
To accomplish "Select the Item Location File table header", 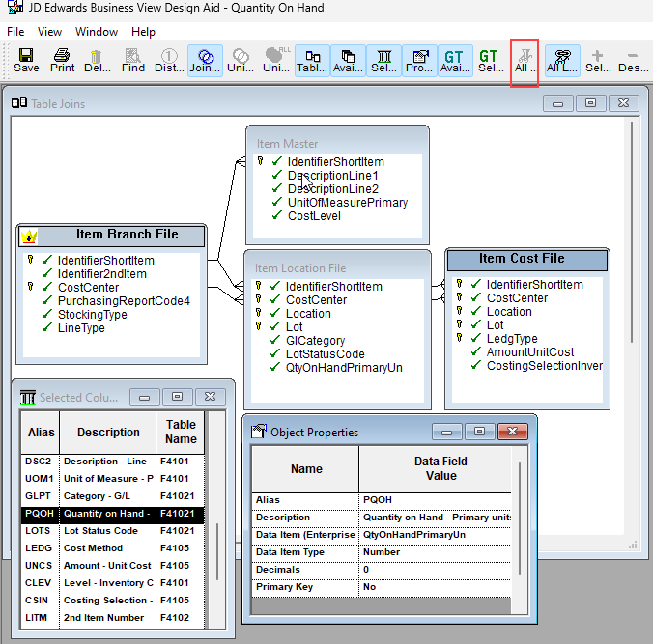I will pyautogui.click(x=337, y=267).
